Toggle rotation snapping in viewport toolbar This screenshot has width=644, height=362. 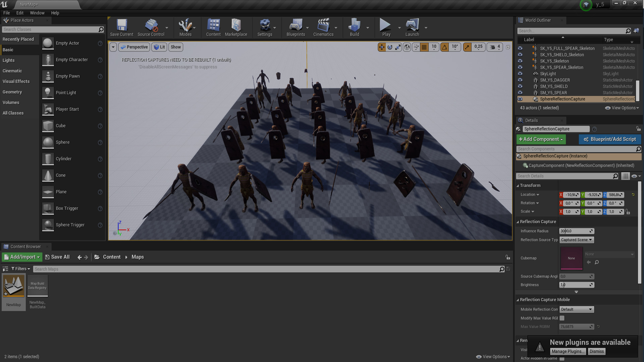(444, 47)
